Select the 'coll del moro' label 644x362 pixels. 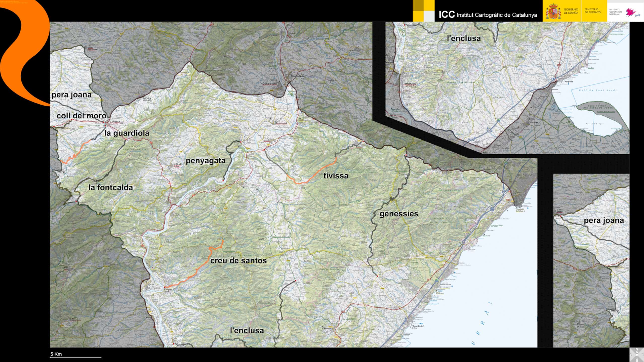[x=81, y=116]
